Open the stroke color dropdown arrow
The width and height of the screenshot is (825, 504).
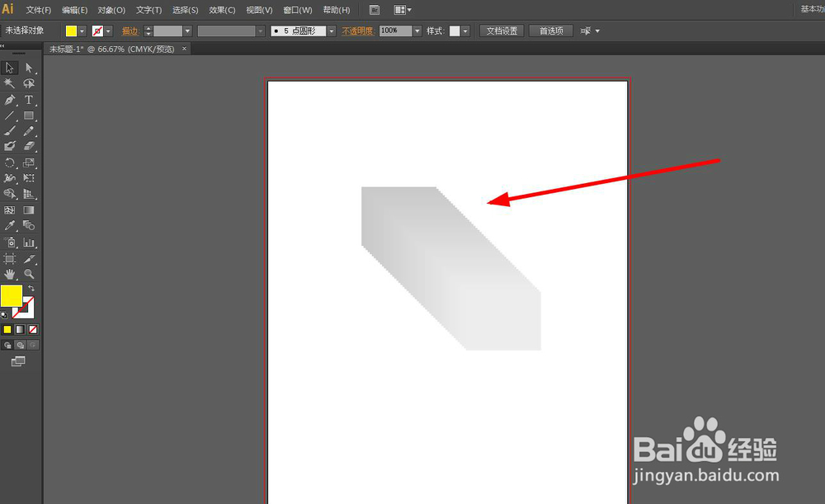pos(108,31)
